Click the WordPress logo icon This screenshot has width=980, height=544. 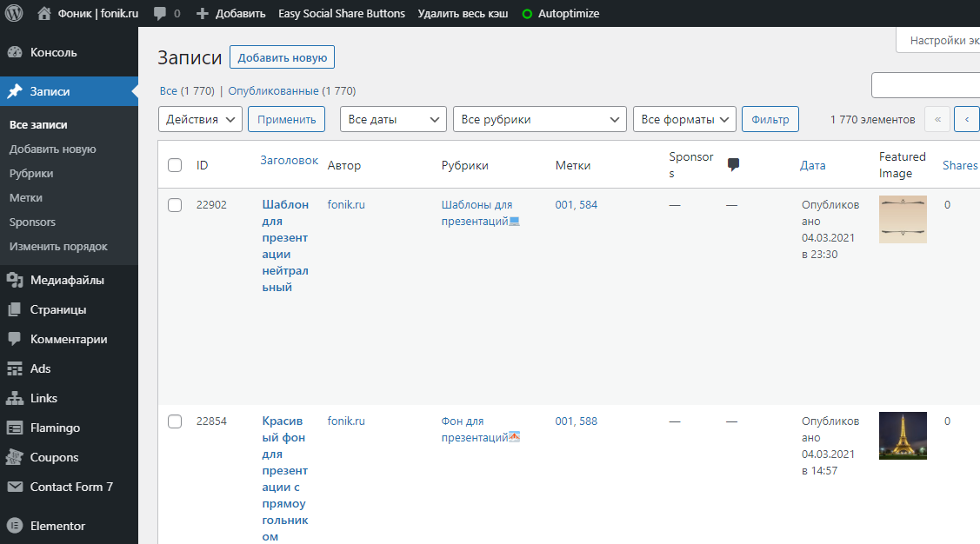[x=14, y=14]
